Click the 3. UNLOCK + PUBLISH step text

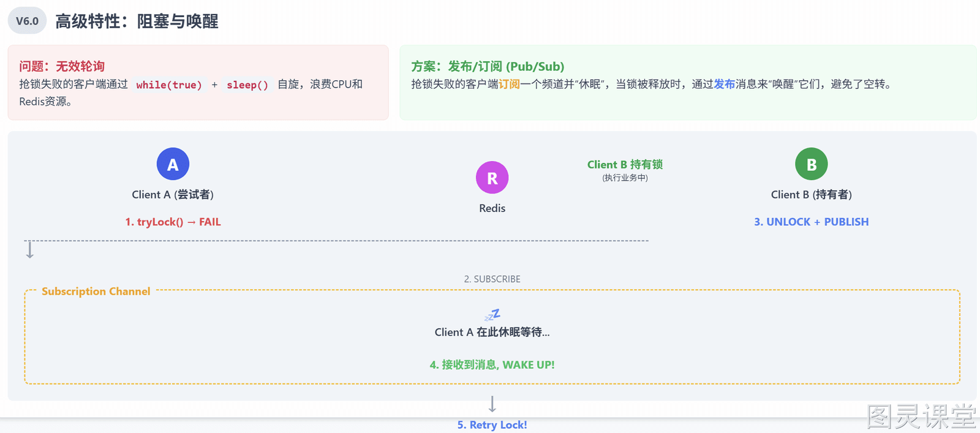(x=812, y=222)
